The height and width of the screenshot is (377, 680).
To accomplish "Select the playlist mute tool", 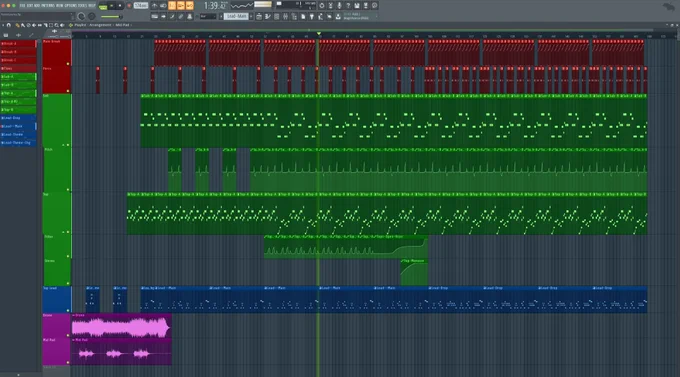I will coord(34,25).
